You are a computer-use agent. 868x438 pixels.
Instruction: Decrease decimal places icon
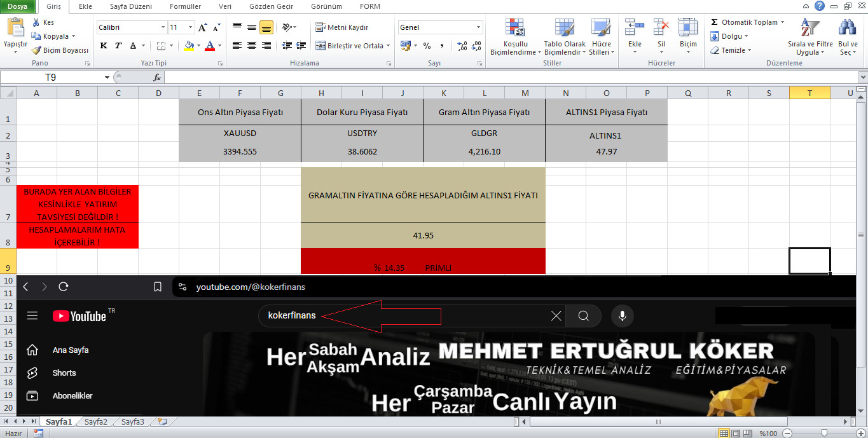point(478,46)
